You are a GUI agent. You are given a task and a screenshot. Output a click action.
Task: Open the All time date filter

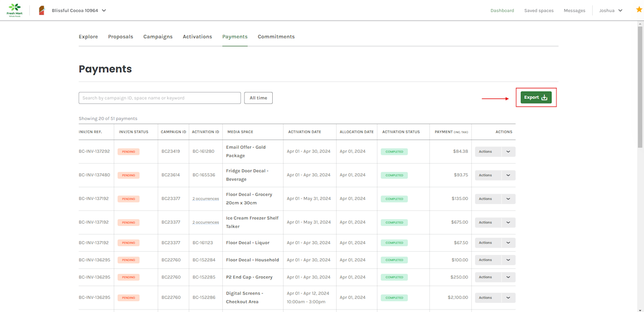point(258,98)
